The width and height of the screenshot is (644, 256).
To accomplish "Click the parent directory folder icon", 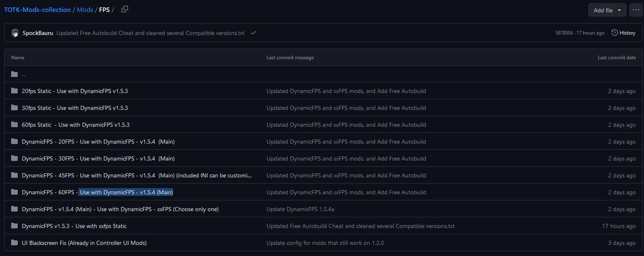I will pyautogui.click(x=14, y=74).
